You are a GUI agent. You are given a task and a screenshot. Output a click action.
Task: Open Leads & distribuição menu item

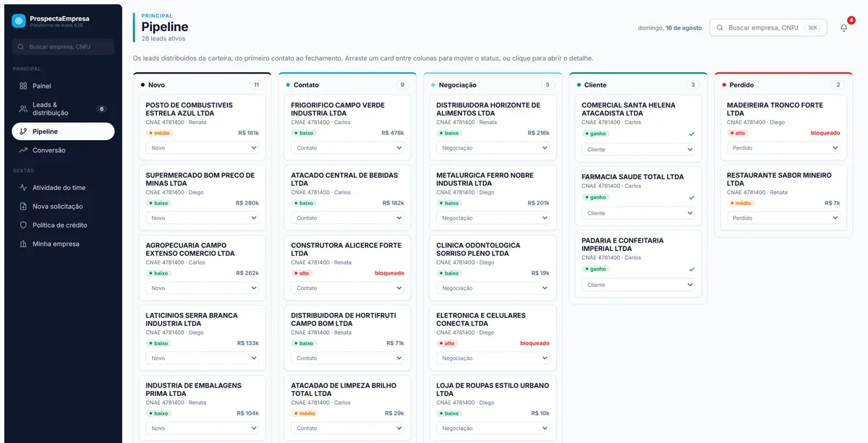tap(63, 109)
